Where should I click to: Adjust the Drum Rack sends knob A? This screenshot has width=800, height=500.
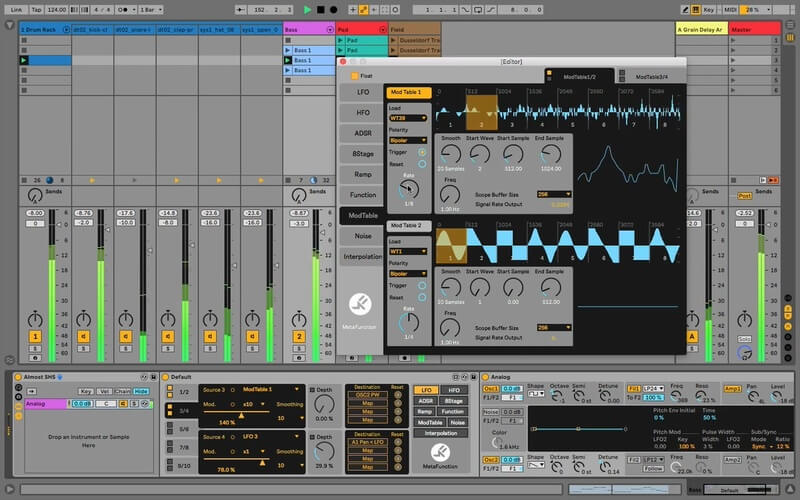point(35,195)
